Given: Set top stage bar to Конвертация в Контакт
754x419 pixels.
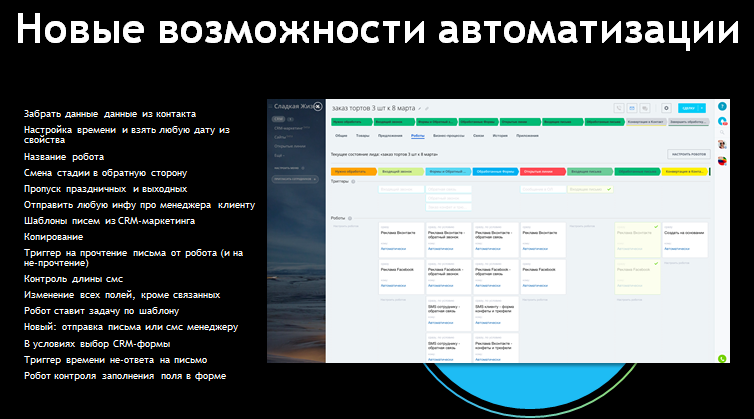Looking at the screenshot, I should point(646,122).
